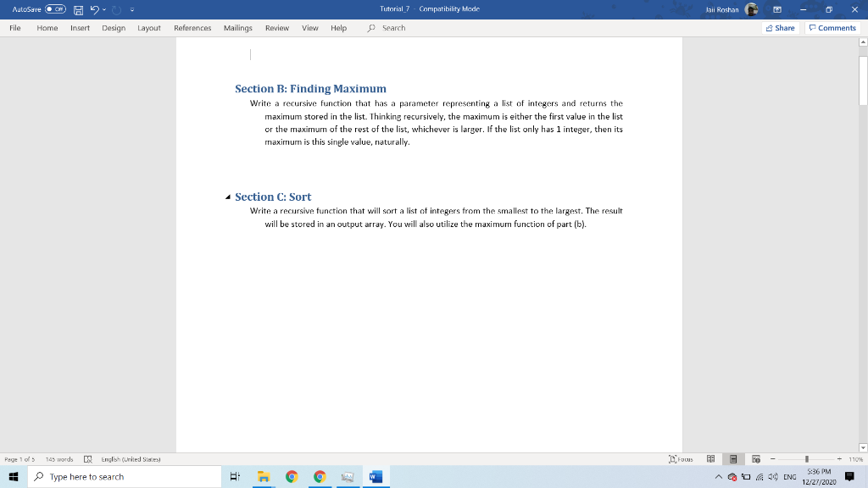Click the spelling check icon in status bar
The height and width of the screenshot is (488, 868).
[87, 458]
